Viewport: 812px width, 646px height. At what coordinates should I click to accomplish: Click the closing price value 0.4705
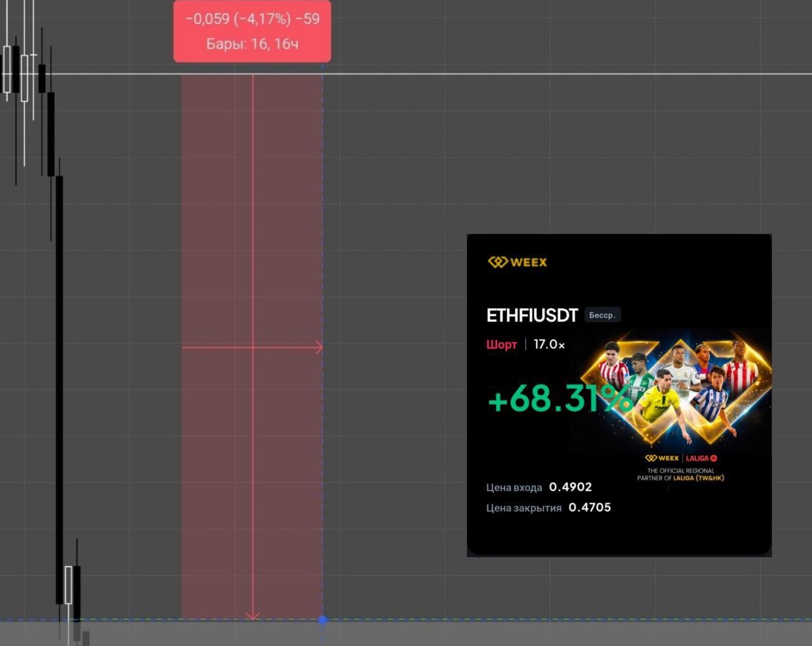point(589,507)
